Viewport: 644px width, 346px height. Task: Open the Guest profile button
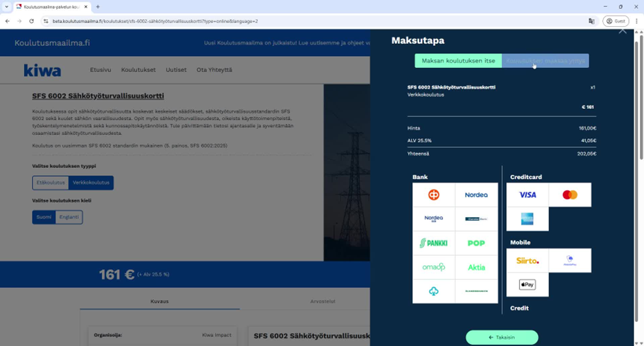(x=616, y=21)
